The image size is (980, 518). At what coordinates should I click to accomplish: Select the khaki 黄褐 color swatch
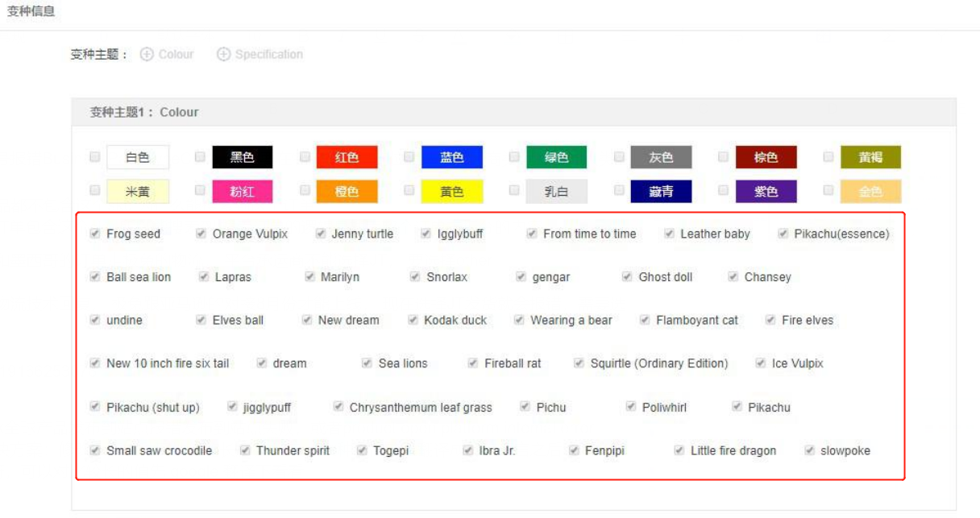[x=871, y=157]
